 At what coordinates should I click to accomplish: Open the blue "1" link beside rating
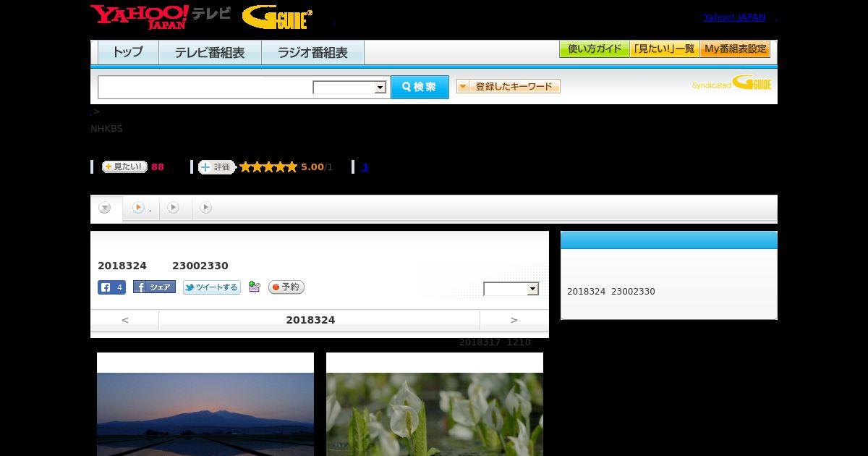click(365, 167)
